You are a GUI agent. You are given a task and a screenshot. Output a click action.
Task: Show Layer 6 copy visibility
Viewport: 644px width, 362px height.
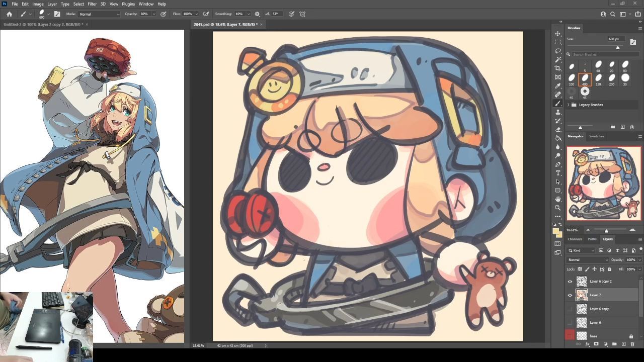tap(570, 309)
